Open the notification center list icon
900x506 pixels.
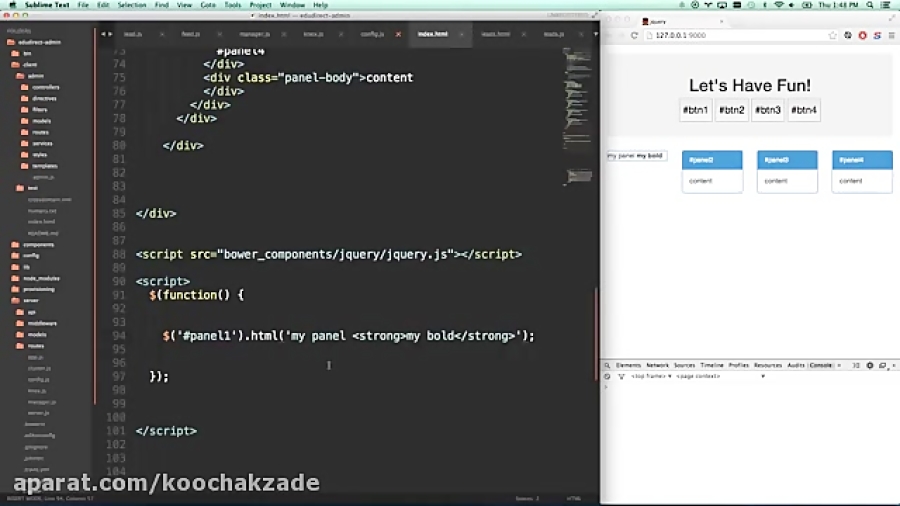pyautogui.click(x=886, y=5)
